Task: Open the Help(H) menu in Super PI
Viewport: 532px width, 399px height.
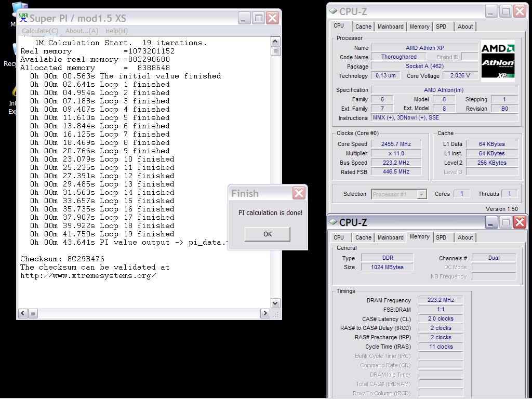Action: click(x=116, y=31)
